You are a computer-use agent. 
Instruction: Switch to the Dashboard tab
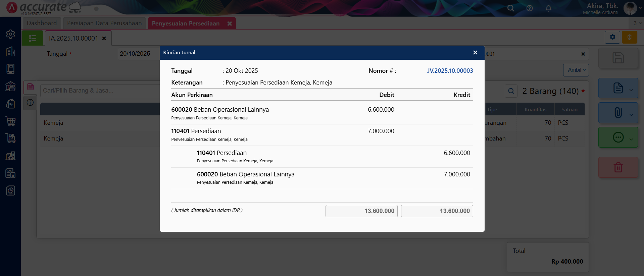click(x=42, y=23)
